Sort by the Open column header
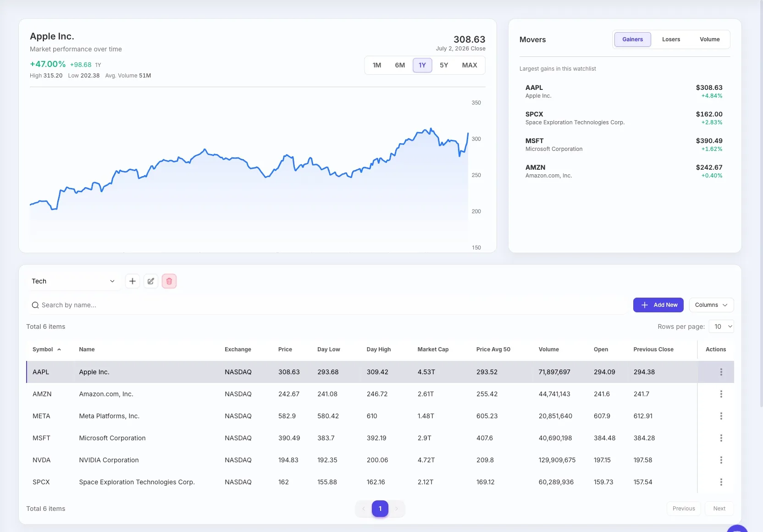Viewport: 763px width, 532px height. point(601,349)
